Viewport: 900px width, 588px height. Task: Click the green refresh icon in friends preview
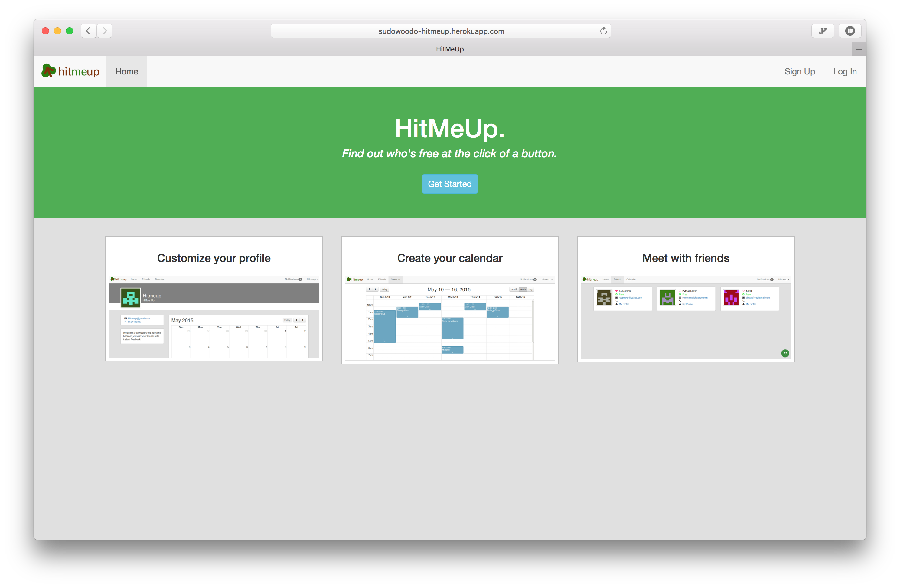pyautogui.click(x=785, y=353)
